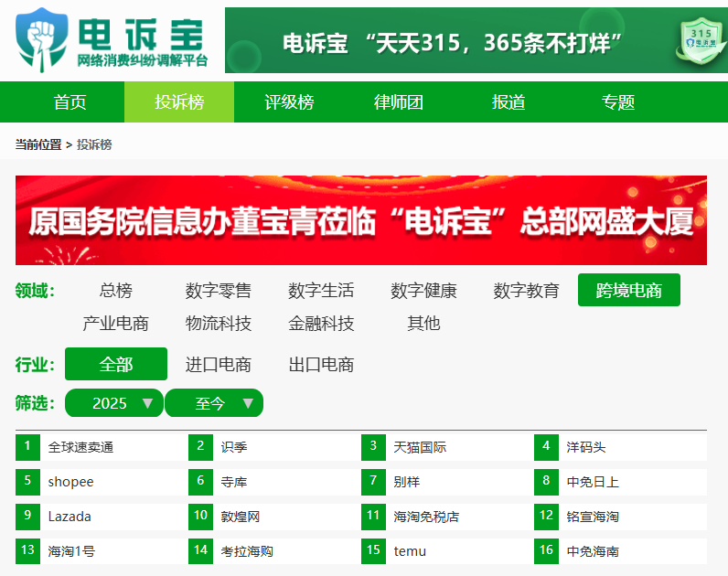Click 投诉榜 in the breadcrumb
The height and width of the screenshot is (576, 728).
tap(94, 144)
